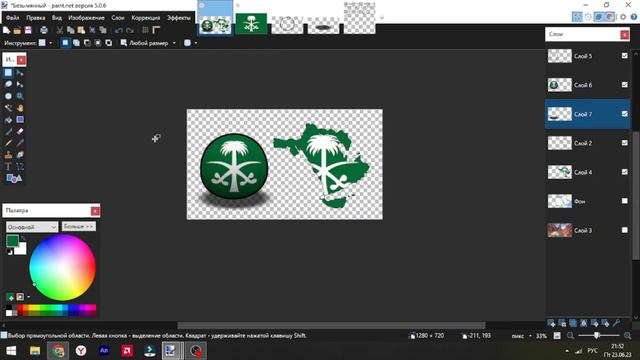Close the Палитра panel

tap(95, 211)
